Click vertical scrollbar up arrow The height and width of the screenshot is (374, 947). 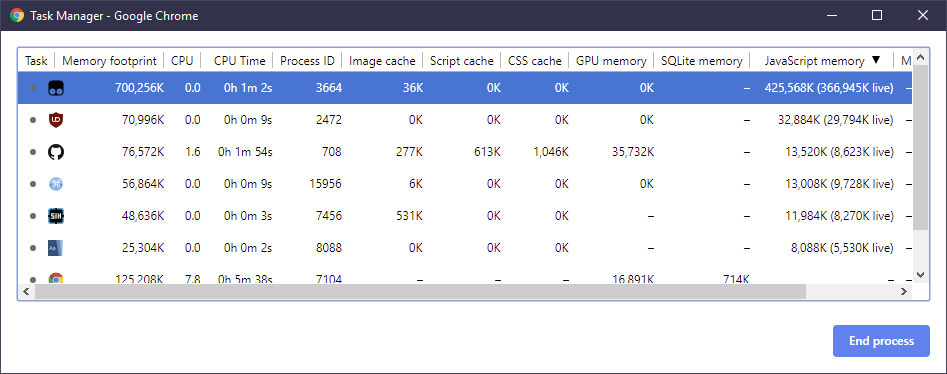coord(920,58)
